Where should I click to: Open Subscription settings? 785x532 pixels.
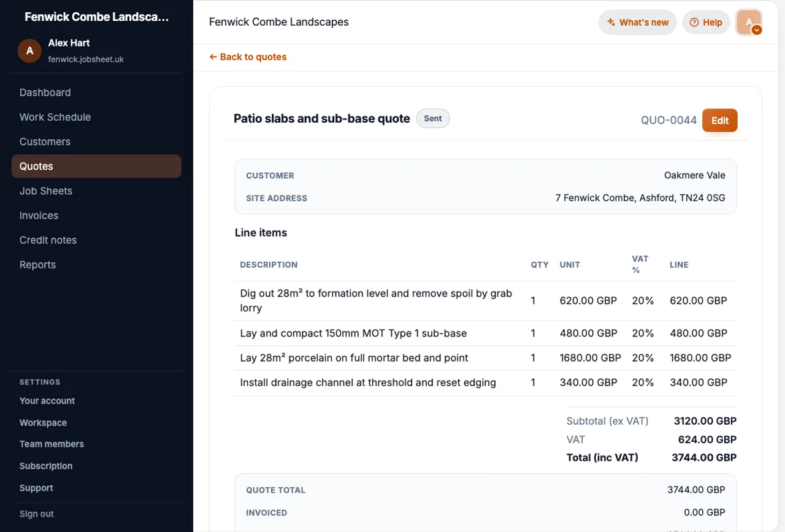tap(46, 466)
